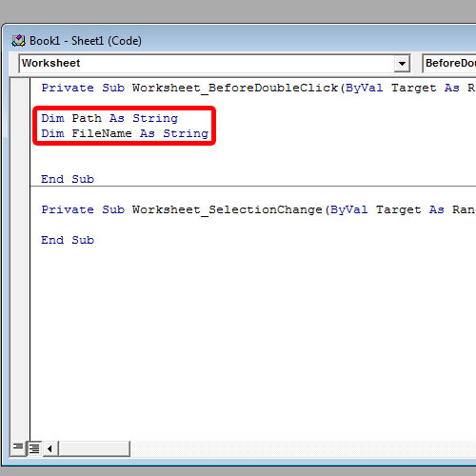
Task: Click the Book1 - Sheet1 (Code) title bar
Action: pyautogui.click(x=241, y=41)
